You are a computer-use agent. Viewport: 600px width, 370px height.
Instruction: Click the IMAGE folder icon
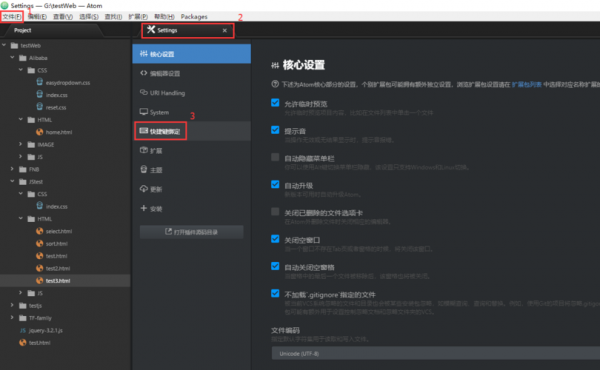pyautogui.click(x=31, y=145)
